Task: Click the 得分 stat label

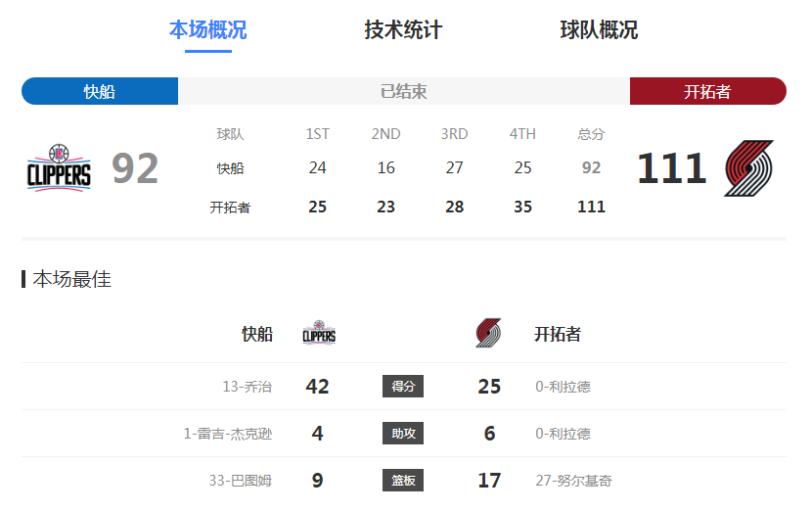Action: point(403,386)
